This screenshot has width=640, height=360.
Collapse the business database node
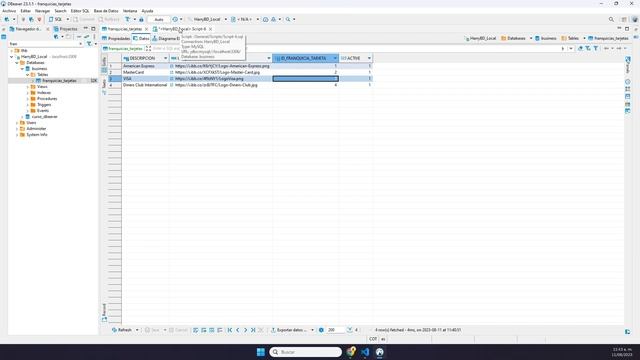pyautogui.click(x=22, y=69)
